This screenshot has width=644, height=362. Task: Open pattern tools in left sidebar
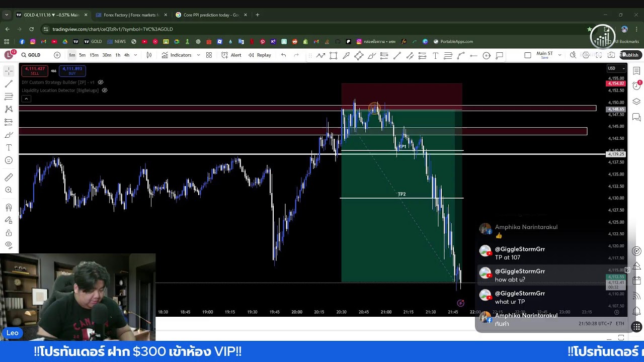pyautogui.click(x=9, y=109)
